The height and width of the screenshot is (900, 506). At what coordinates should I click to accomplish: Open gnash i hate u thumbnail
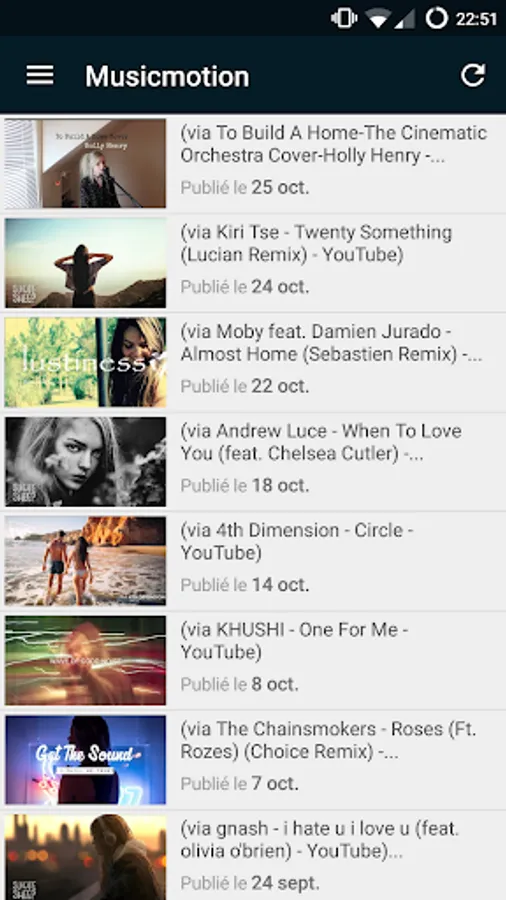tap(85, 857)
